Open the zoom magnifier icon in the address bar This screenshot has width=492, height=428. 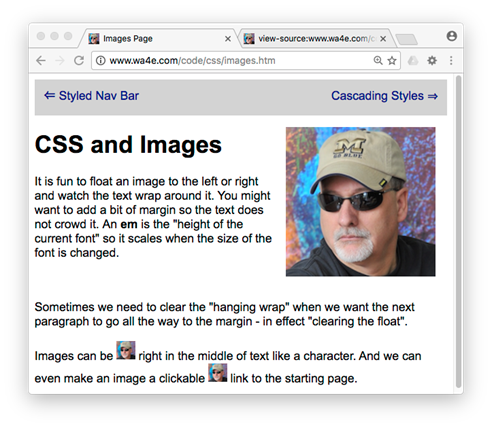(378, 60)
